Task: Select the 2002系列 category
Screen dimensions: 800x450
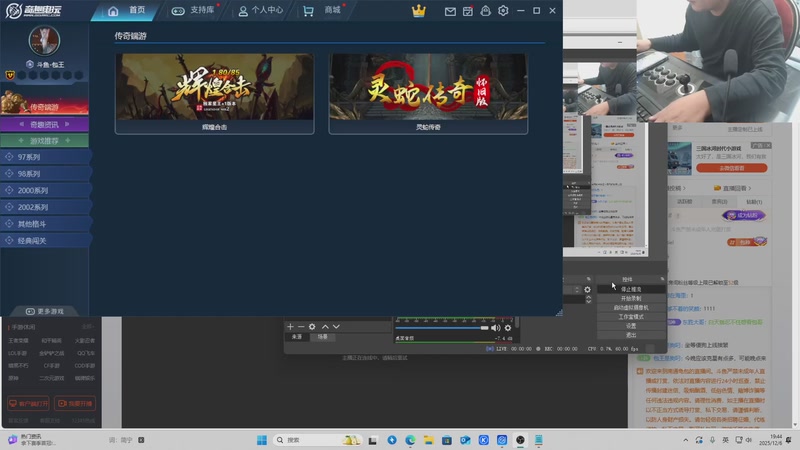Action: pyautogui.click(x=45, y=207)
